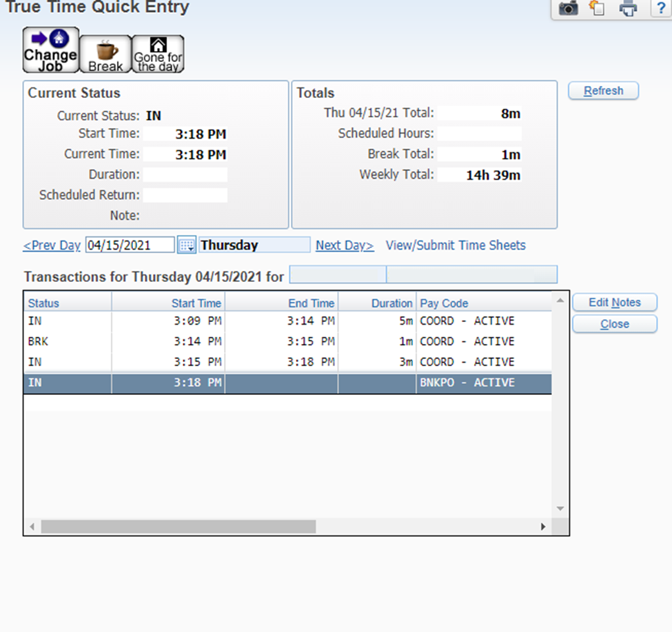Viewport: 672px width, 632px height.
Task: Click the empty Duration field in Current Status
Action: tap(185, 175)
